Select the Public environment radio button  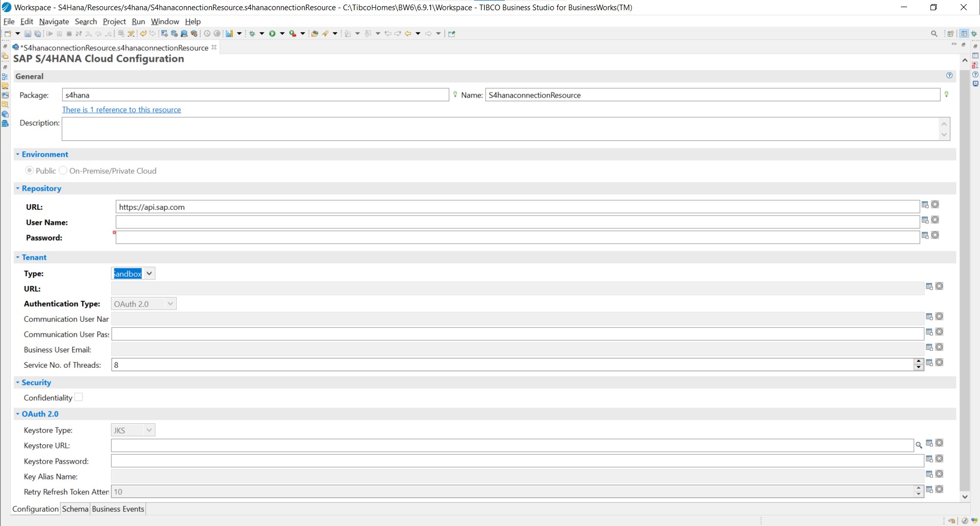pos(30,171)
